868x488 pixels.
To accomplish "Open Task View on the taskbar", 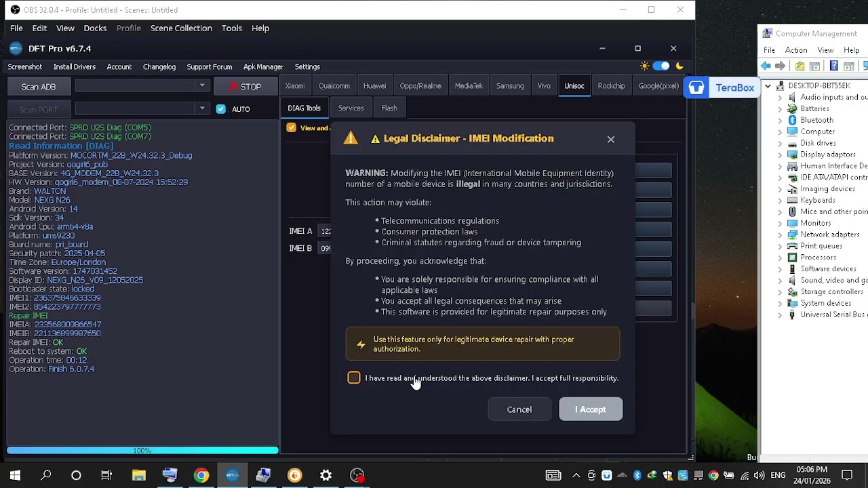I will (x=106, y=475).
